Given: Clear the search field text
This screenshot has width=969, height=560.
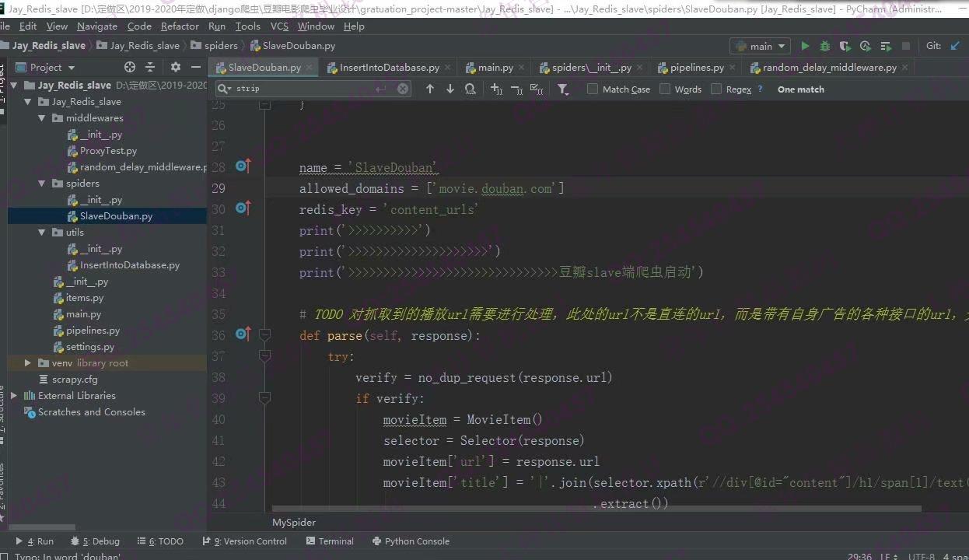Looking at the screenshot, I should pyautogui.click(x=403, y=89).
